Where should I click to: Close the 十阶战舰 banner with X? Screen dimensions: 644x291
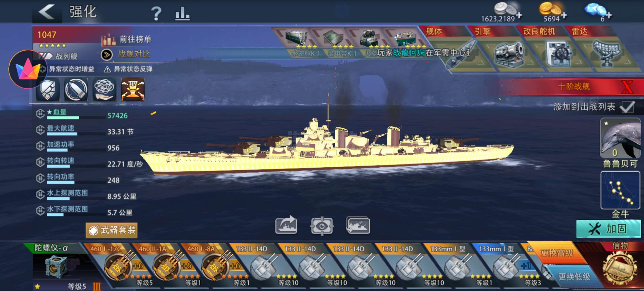[627, 87]
